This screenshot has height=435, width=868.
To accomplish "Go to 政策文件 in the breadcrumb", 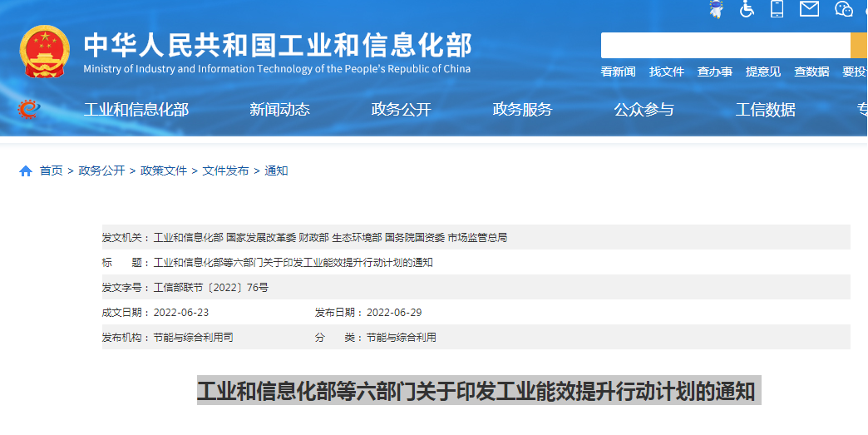I will (164, 171).
